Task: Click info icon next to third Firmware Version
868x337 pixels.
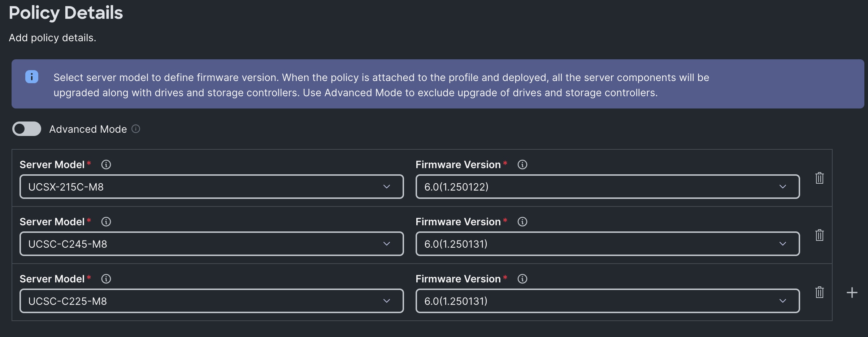Action: pyautogui.click(x=522, y=279)
